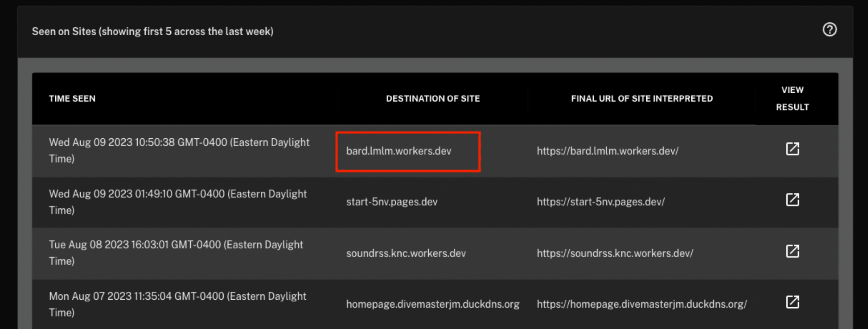Click time Wed Aug 09 2023 10:50:38
This screenshot has height=329, width=868.
tap(179, 150)
